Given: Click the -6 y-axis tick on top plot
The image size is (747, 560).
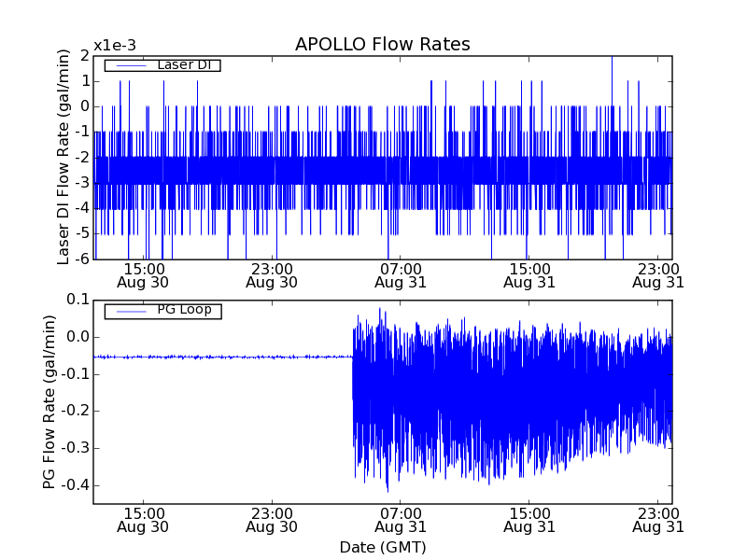Looking at the screenshot, I should [x=84, y=259].
